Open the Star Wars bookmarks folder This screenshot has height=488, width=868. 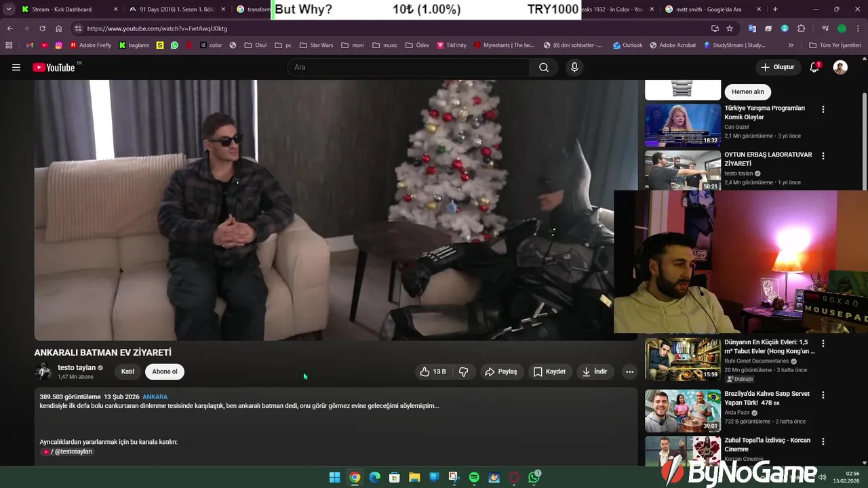coord(316,45)
